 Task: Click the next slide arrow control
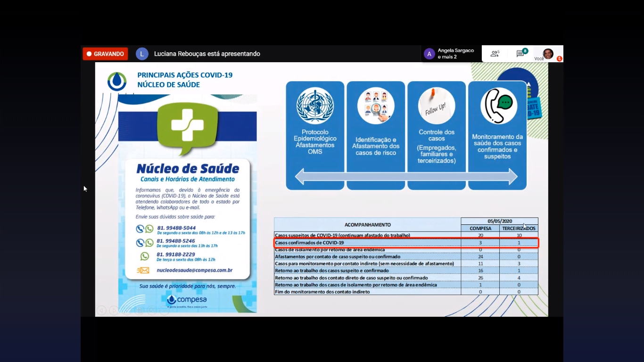(x=114, y=310)
